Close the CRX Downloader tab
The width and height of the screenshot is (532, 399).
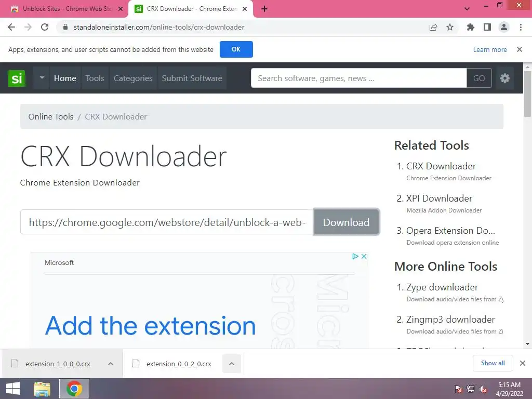tap(245, 9)
